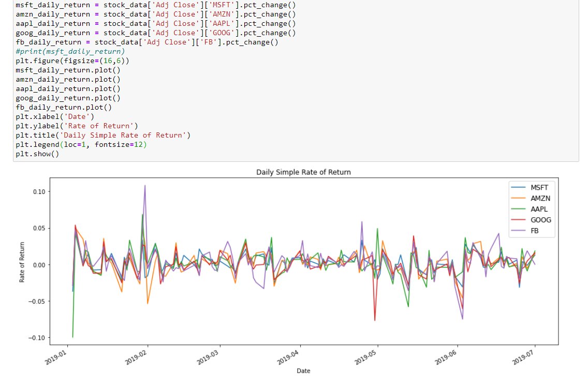Click the plt.title code line
588x376 pixels.
coord(103,136)
